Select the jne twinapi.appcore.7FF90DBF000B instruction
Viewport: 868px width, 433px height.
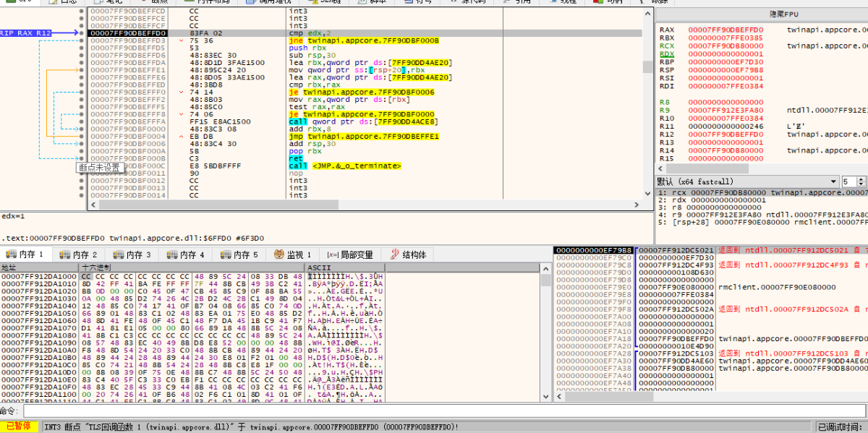364,40
